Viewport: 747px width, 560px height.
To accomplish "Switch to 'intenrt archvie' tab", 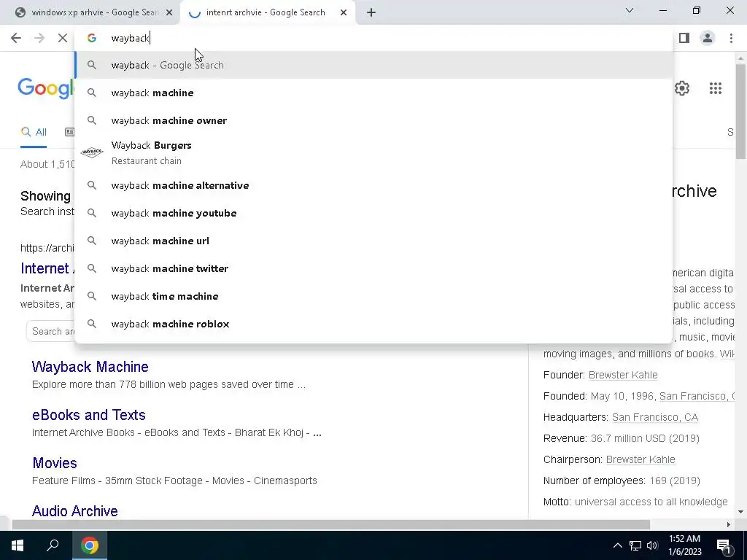I will [x=268, y=12].
